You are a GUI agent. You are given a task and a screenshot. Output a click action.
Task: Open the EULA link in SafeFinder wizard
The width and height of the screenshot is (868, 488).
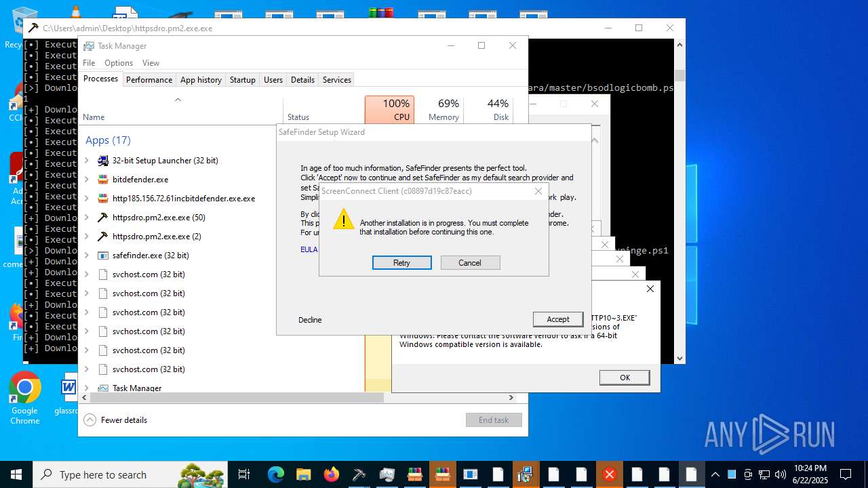(309, 249)
